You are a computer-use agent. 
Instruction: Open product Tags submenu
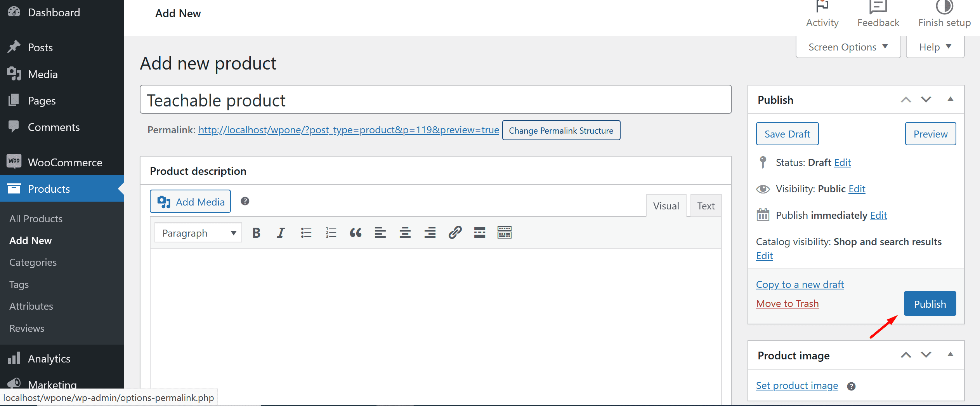pos(19,284)
